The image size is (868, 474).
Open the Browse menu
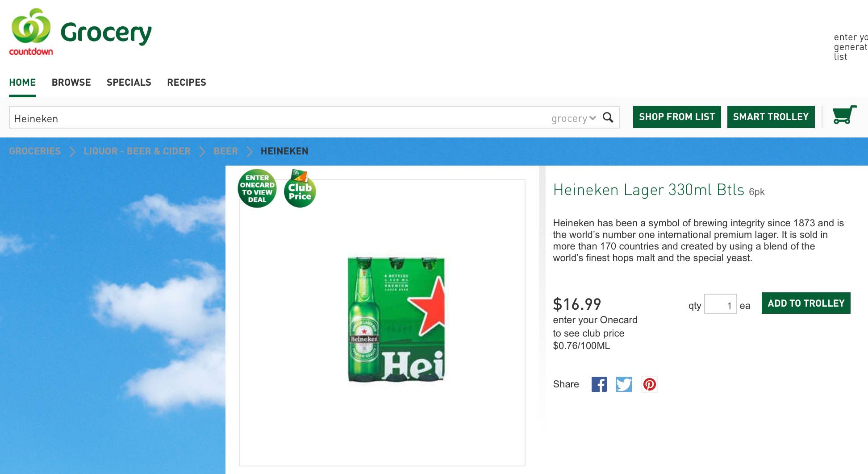[71, 83]
